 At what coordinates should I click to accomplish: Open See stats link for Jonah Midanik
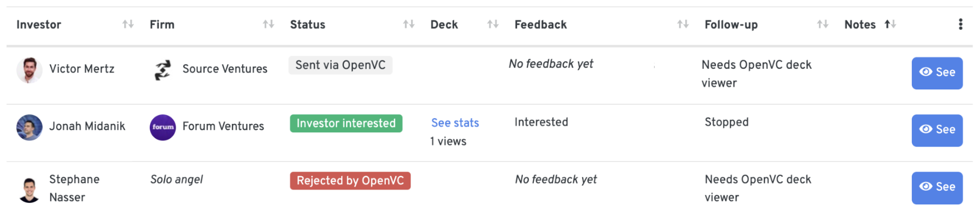tap(455, 123)
